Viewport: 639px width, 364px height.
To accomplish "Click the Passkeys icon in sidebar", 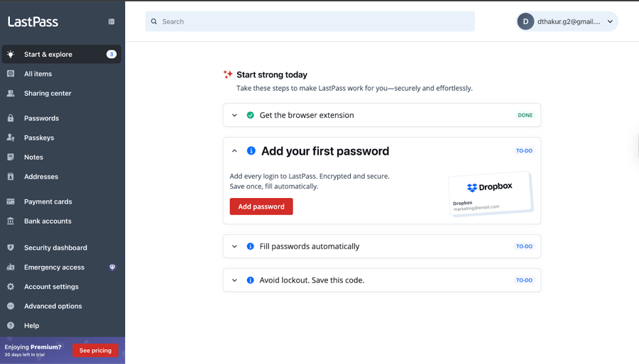I will click(x=11, y=138).
